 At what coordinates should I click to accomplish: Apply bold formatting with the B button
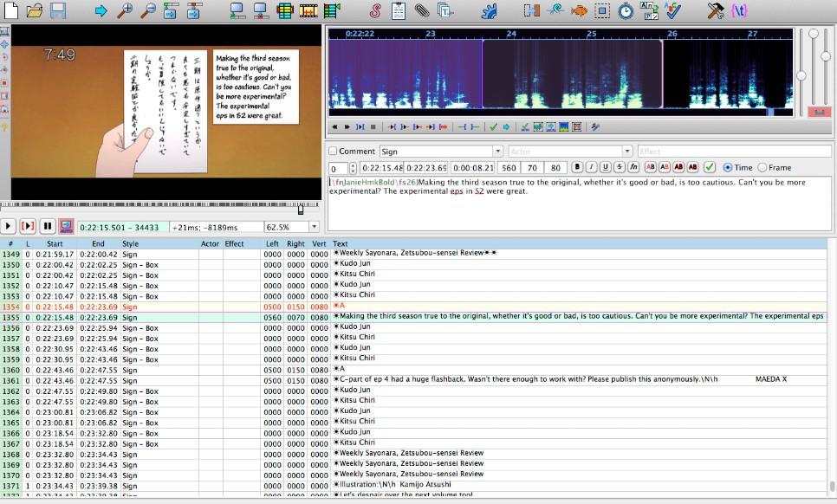(x=579, y=167)
